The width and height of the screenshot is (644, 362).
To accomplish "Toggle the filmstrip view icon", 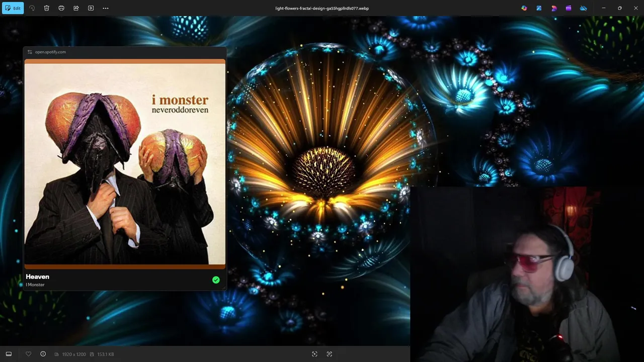I will 9,354.
